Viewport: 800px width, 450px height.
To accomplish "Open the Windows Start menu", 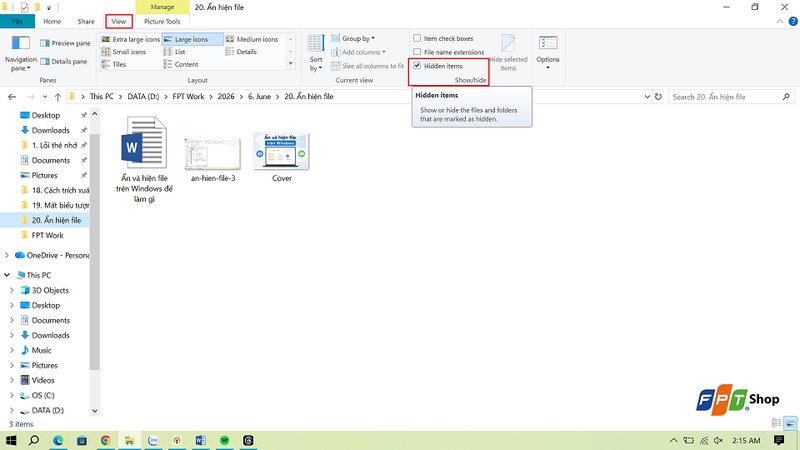I will (11, 440).
